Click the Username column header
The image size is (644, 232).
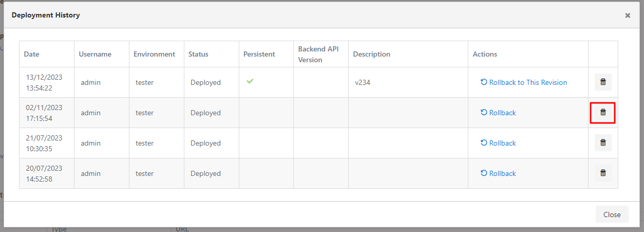click(95, 54)
